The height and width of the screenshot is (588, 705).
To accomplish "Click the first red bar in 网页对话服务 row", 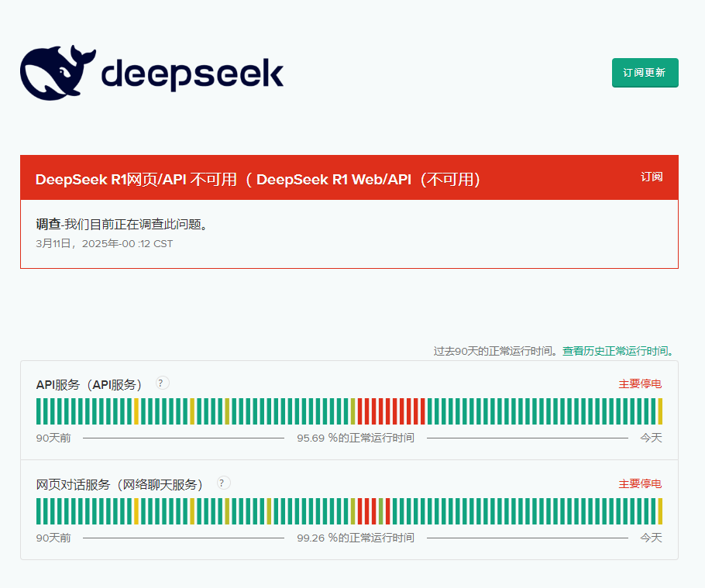I will (x=359, y=511).
